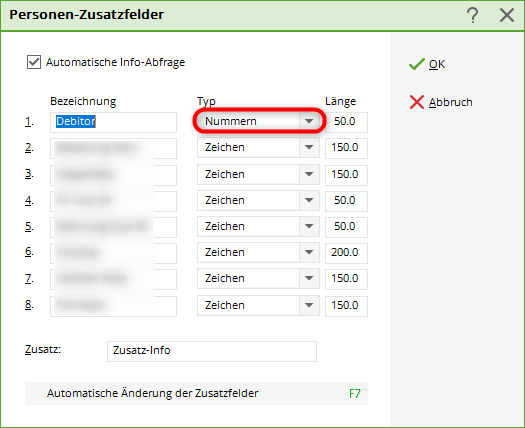This screenshot has height=428, width=525.
Task: Click the OK button label
Action: (437, 64)
